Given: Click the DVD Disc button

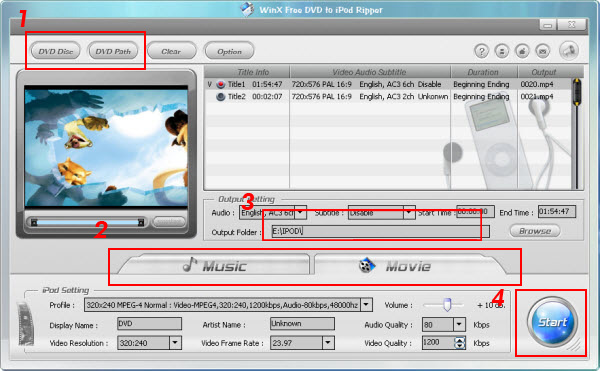Looking at the screenshot, I should click(56, 51).
